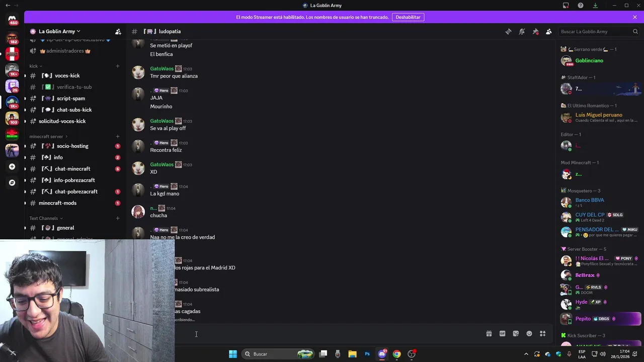The height and width of the screenshot is (362, 644).
Task: Open the minecraft-mods channel
Action: (x=74, y=203)
